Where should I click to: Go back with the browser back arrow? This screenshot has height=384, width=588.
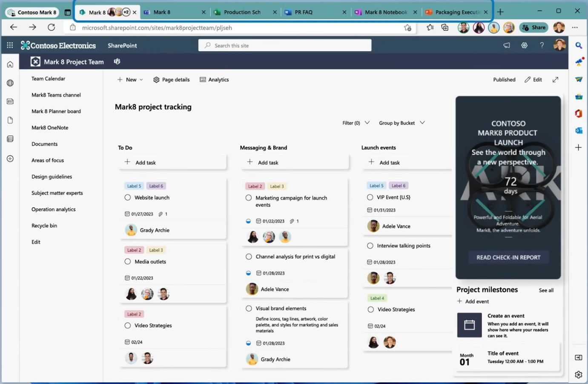pyautogui.click(x=14, y=27)
